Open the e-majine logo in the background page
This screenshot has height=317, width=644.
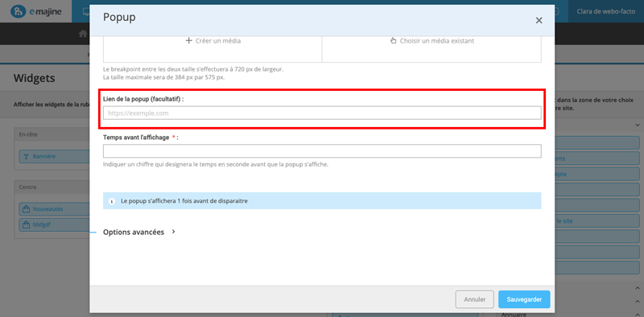coord(36,11)
